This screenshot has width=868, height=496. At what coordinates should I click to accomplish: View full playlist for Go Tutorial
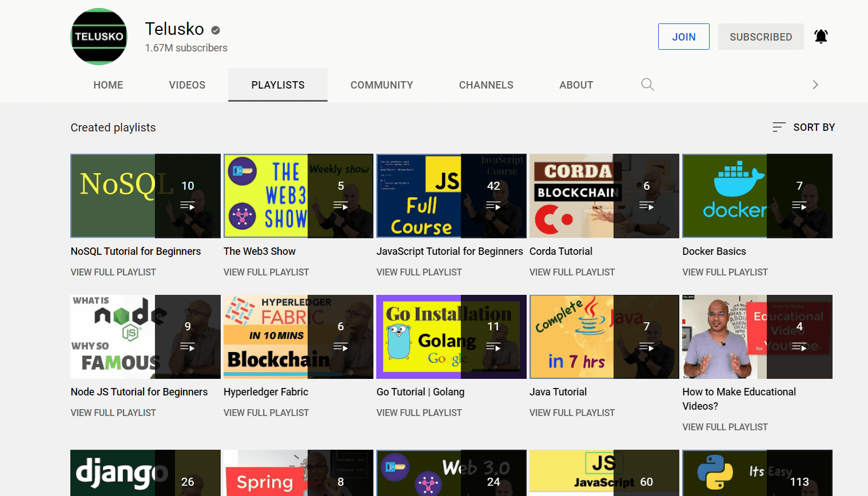click(x=419, y=413)
